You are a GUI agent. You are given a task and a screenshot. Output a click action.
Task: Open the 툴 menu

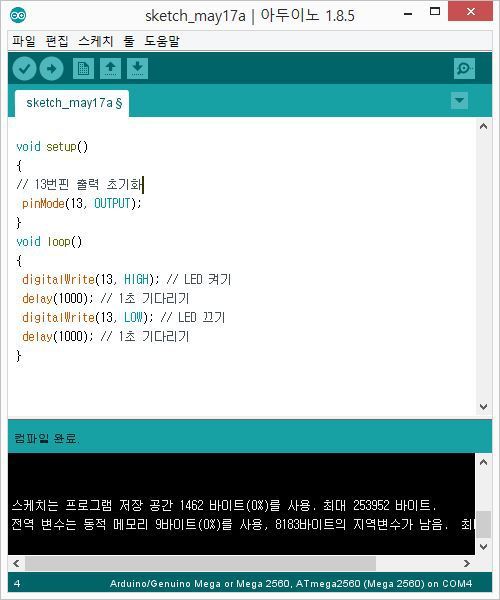[129, 41]
